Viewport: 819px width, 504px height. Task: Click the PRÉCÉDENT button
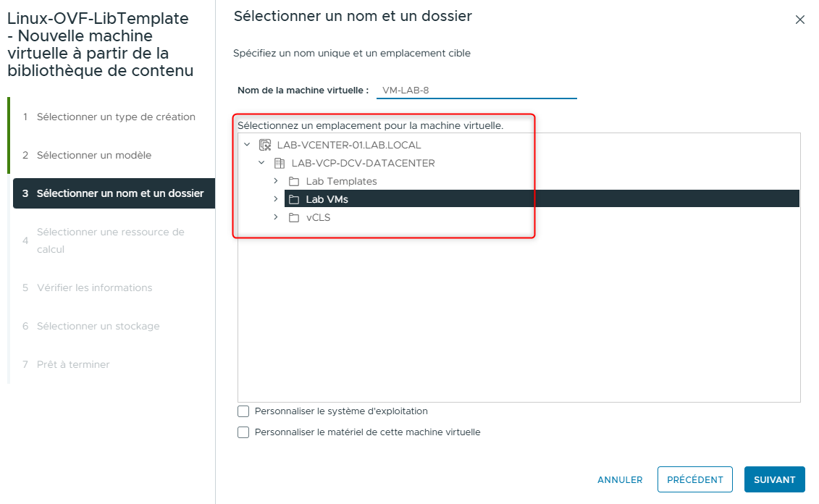point(694,479)
